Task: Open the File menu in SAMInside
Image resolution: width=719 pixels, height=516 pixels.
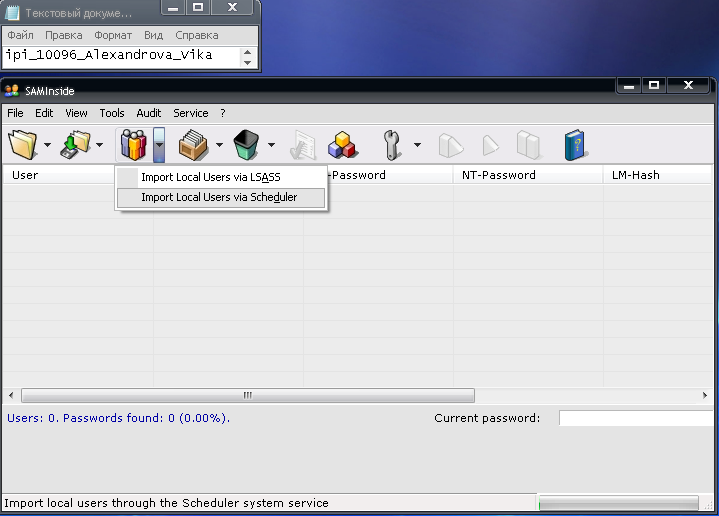Action: pos(15,113)
